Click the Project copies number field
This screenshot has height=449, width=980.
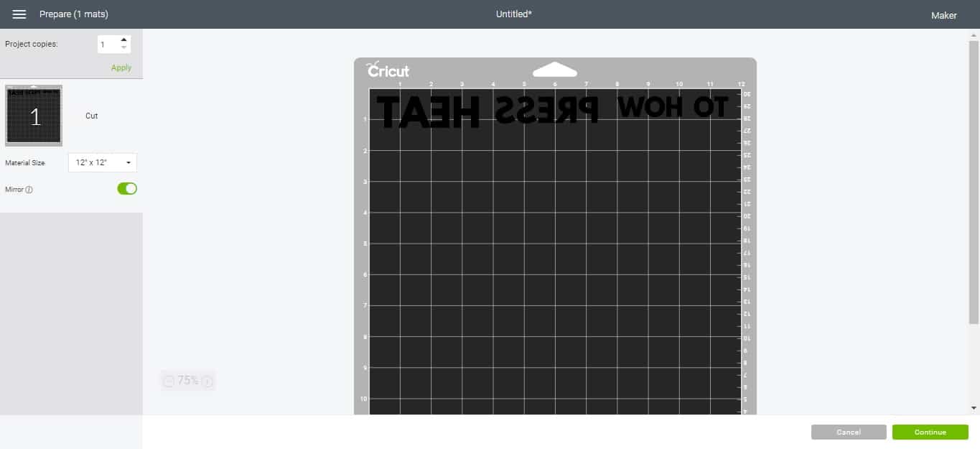coord(107,45)
